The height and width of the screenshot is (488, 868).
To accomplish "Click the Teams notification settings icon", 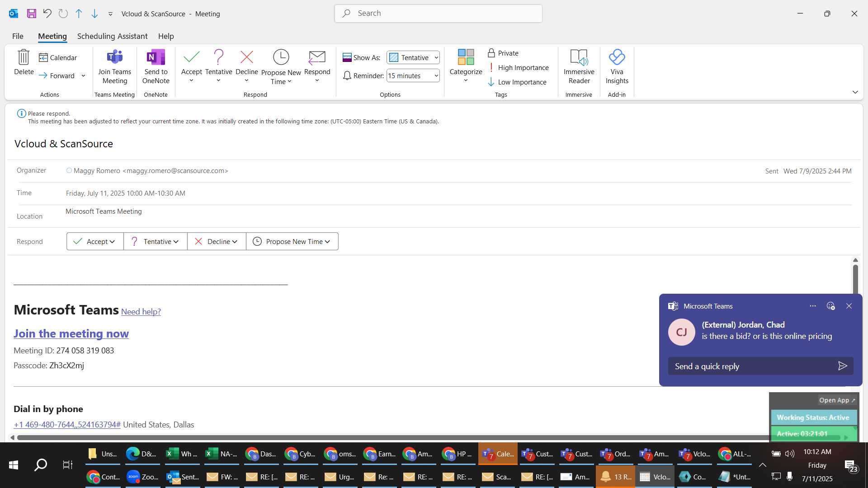I will click(830, 306).
